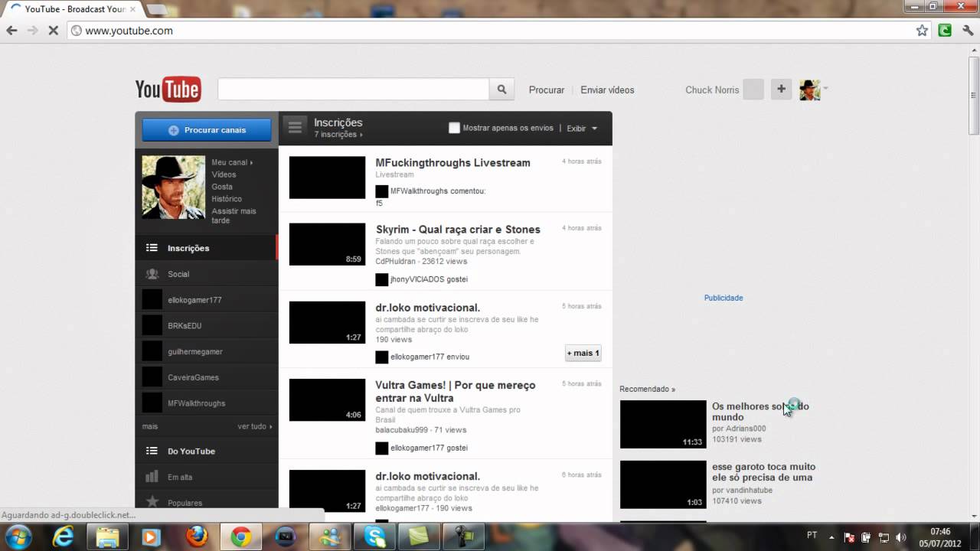The width and height of the screenshot is (980, 551).
Task: Click the grey box next to Chuck Norris
Action: coord(753,90)
